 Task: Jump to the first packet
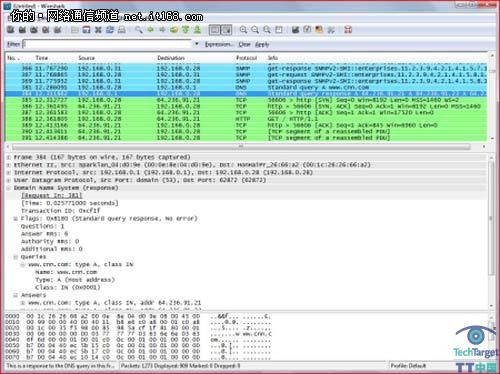point(185,30)
